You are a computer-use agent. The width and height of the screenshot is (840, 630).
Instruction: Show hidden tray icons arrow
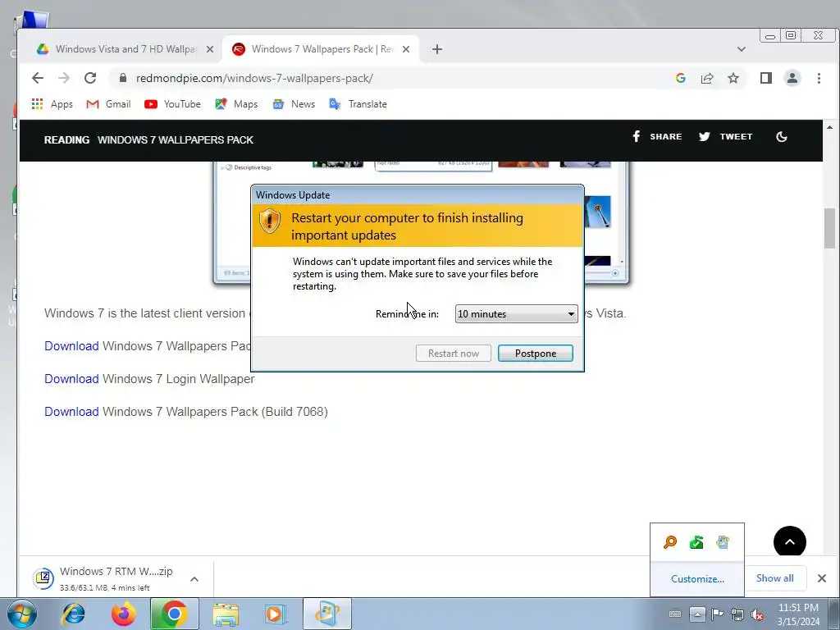[x=697, y=614]
